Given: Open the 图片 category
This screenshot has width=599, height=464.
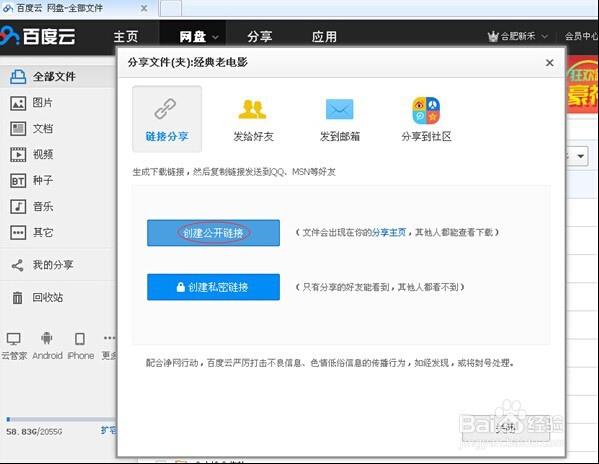Looking at the screenshot, I should [42, 102].
